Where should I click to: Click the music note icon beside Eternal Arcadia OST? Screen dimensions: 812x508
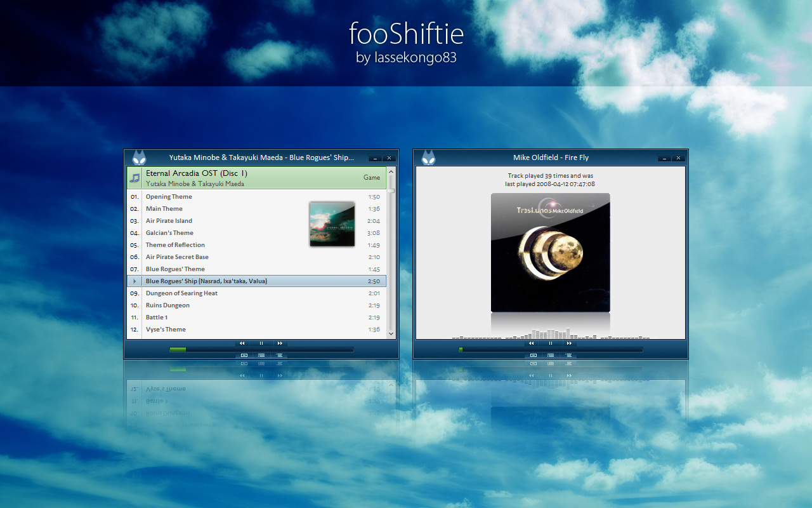point(134,178)
